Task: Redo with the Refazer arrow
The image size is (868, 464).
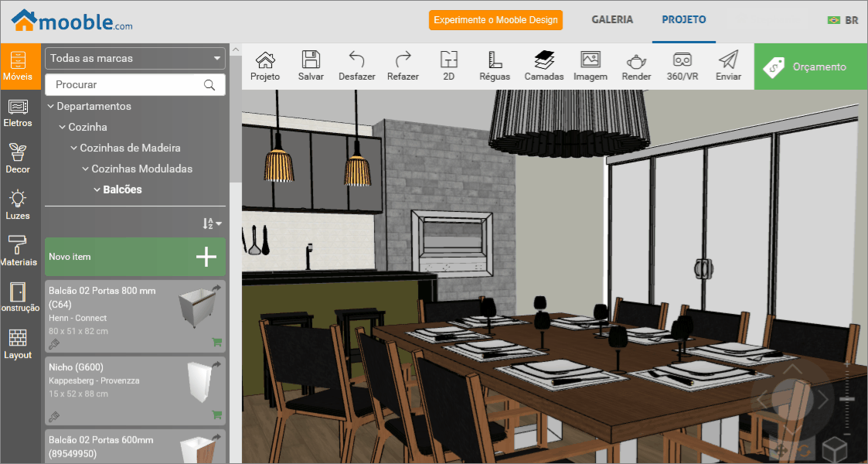Action: tap(403, 67)
